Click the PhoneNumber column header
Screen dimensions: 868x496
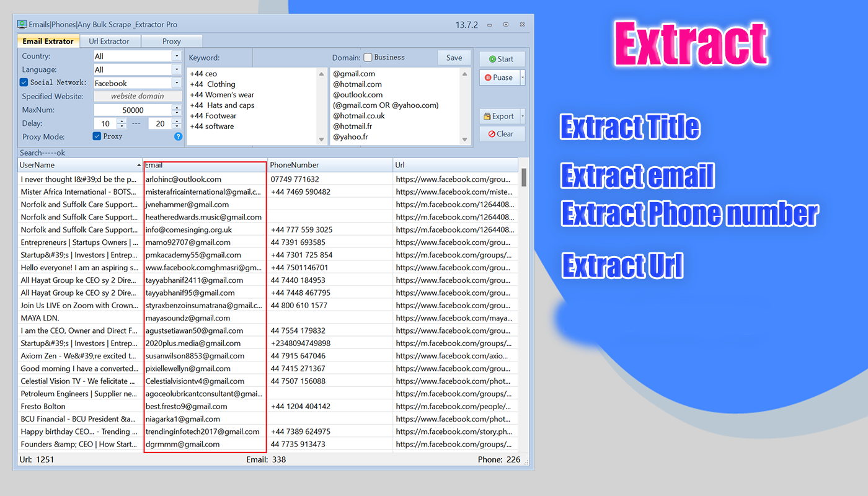coord(330,165)
